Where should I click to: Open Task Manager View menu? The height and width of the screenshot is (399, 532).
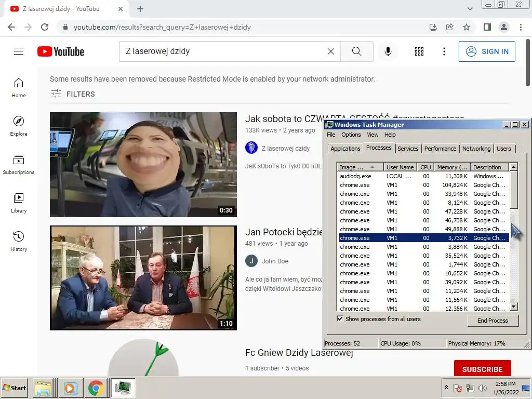[373, 135]
